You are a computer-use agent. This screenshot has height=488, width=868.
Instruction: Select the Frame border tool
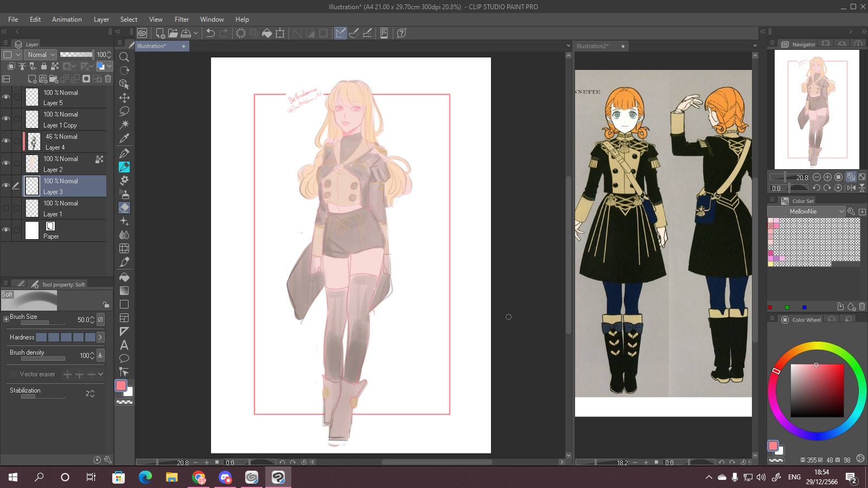124,318
